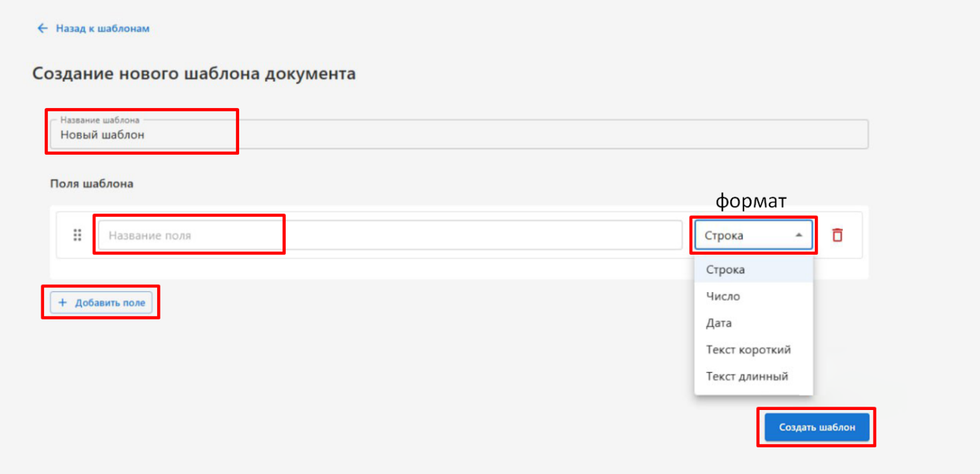
Task: Pick "Текст длинный" format option
Action: pyautogui.click(x=753, y=376)
